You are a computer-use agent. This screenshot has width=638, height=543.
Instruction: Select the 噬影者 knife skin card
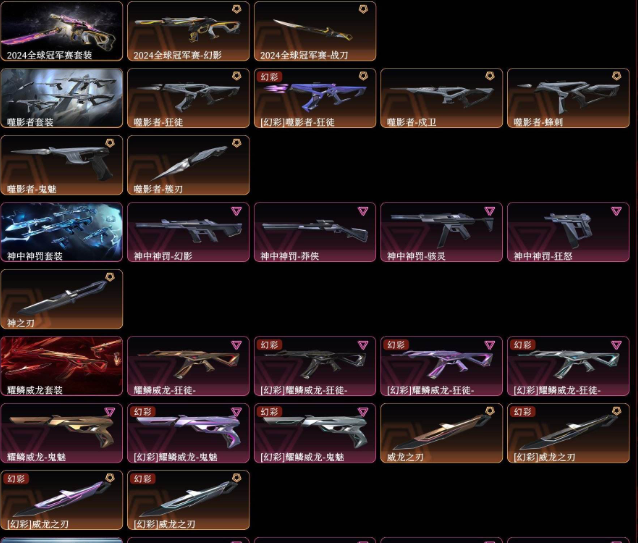pyautogui.click(x=188, y=165)
